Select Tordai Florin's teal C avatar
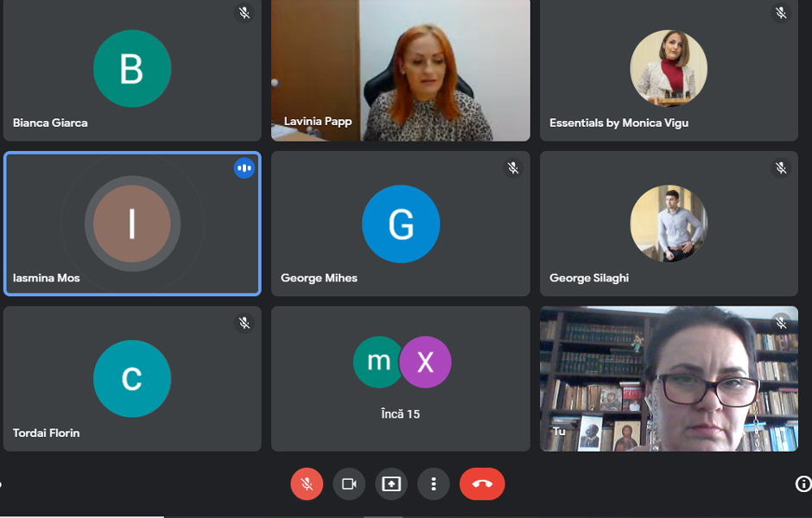The width and height of the screenshot is (812, 518). click(132, 379)
